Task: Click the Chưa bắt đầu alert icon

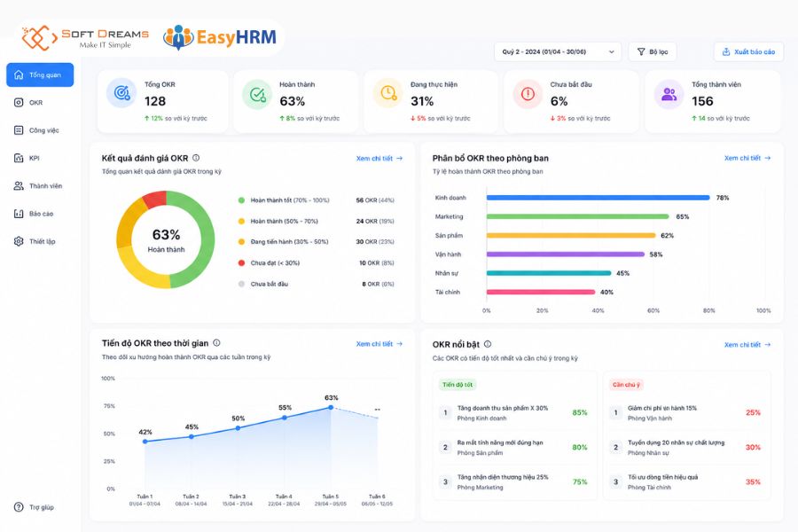Action: tap(528, 94)
